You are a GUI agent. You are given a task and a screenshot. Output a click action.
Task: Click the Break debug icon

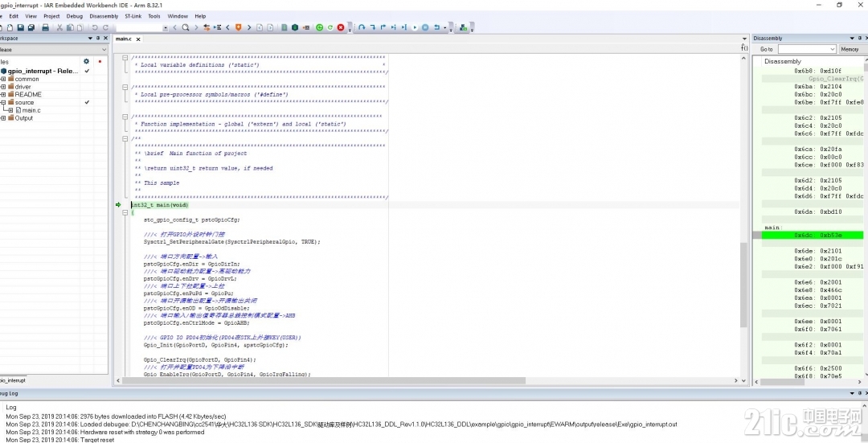(425, 27)
